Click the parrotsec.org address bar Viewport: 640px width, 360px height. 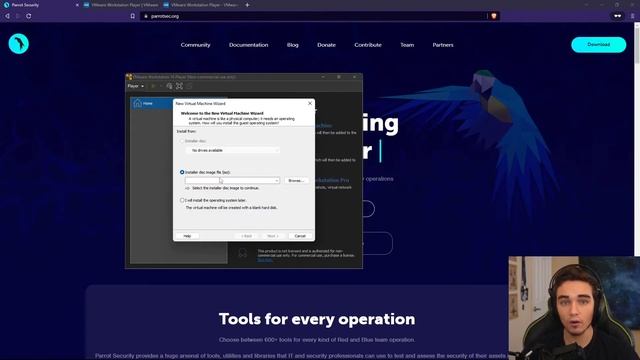pos(314,16)
